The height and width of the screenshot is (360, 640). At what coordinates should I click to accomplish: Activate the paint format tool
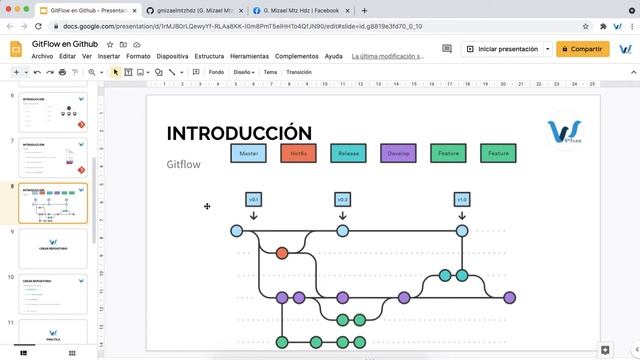(x=75, y=72)
